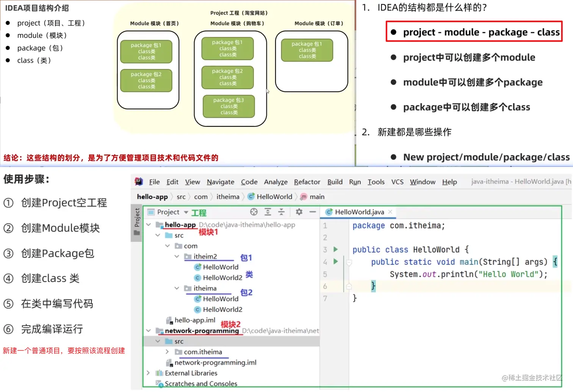Screen dimensions: 573x392
Task: Click the class icon in HelloWorld breadcrumb
Action: tap(251, 197)
